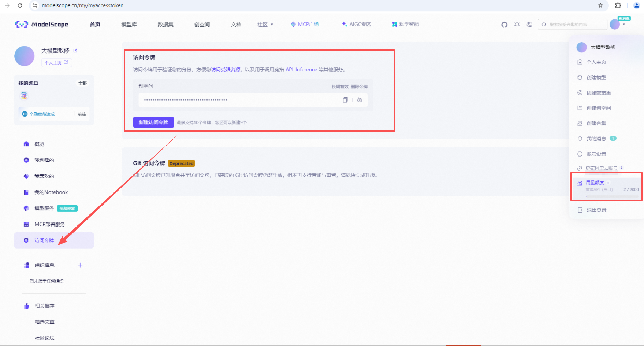Screen dimensions: 644x346
Task: Click the plus icon beside 组织信息
Action: tap(80, 265)
